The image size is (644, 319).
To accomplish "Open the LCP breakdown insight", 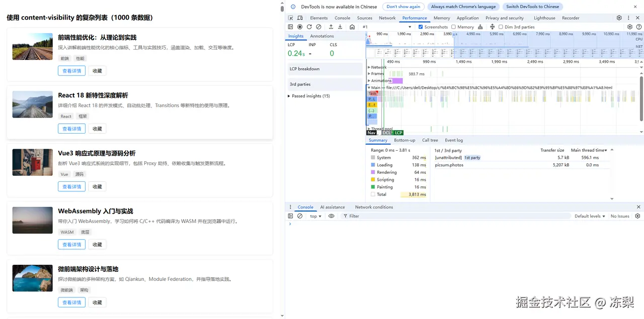I will coord(325,69).
